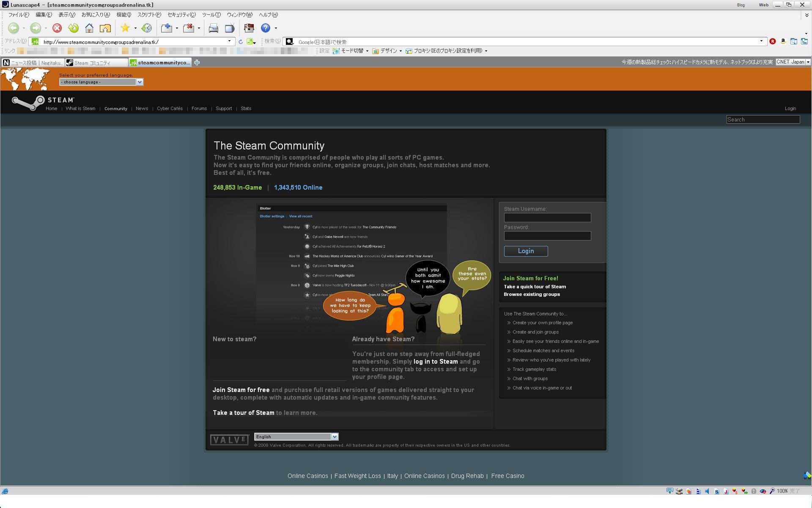Viewport: 812px width, 508px height.
Task: Click the ActiveX cube with green arrow icon
Action: (745, 491)
